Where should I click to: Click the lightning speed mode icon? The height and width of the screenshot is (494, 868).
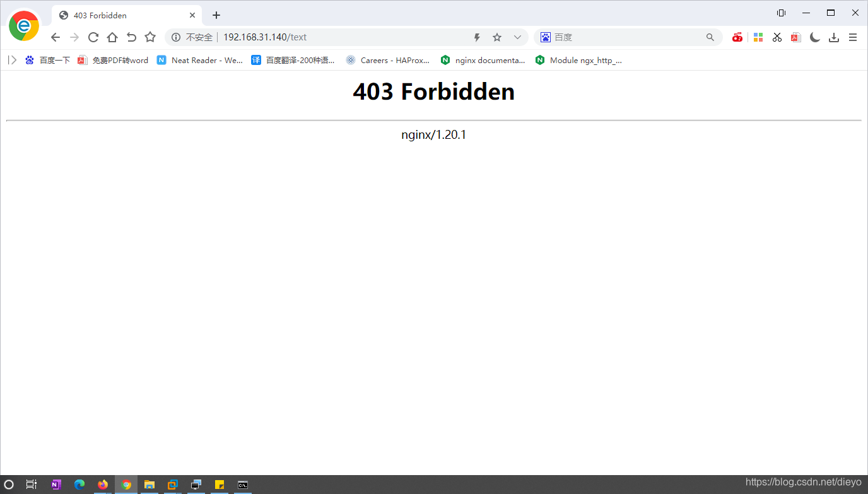point(477,37)
